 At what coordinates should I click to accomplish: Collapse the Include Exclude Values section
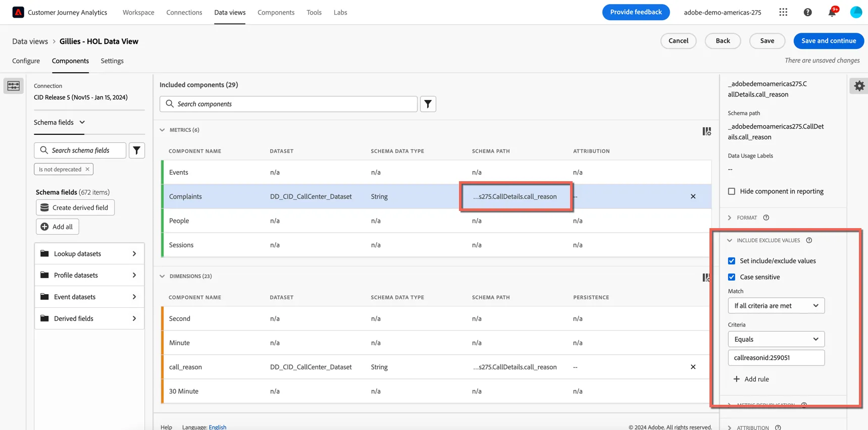pos(730,240)
